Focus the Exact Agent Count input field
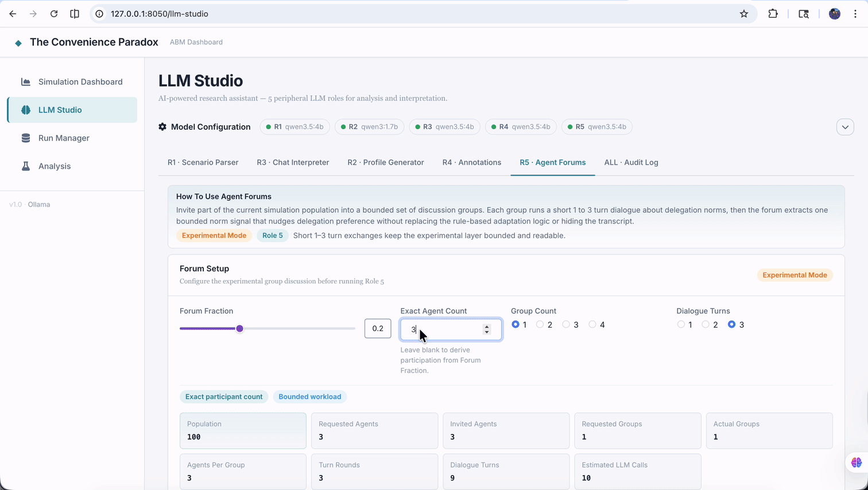868x490 pixels. click(451, 329)
